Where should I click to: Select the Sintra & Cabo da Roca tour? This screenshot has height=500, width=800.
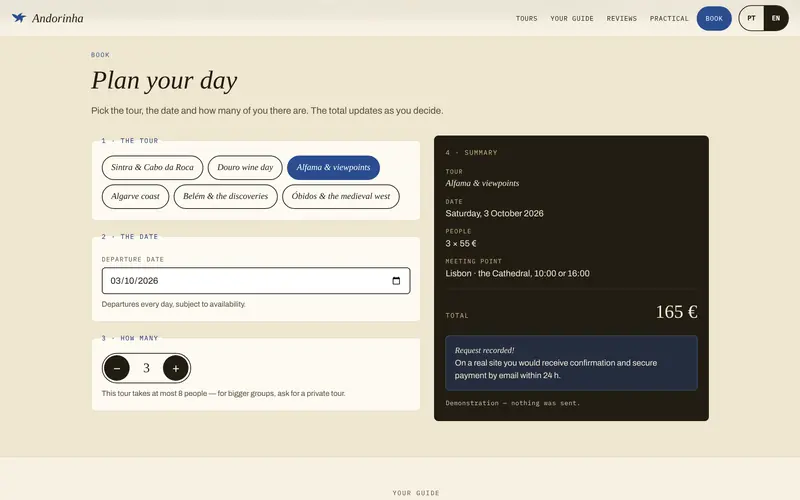click(x=152, y=167)
